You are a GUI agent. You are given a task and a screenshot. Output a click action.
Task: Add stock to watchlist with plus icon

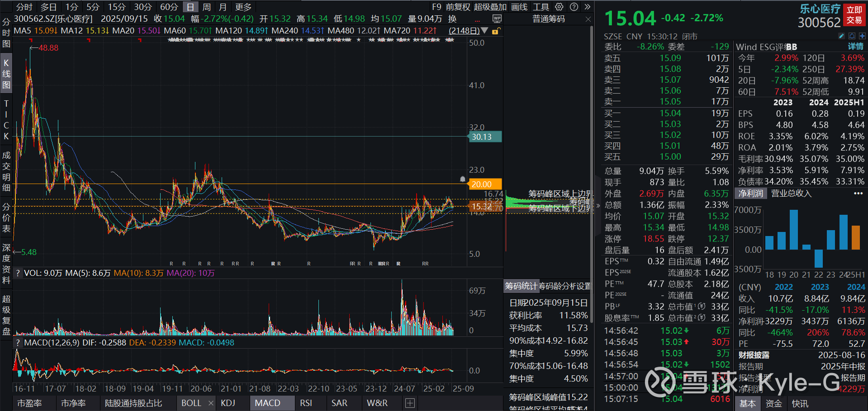pos(862,36)
